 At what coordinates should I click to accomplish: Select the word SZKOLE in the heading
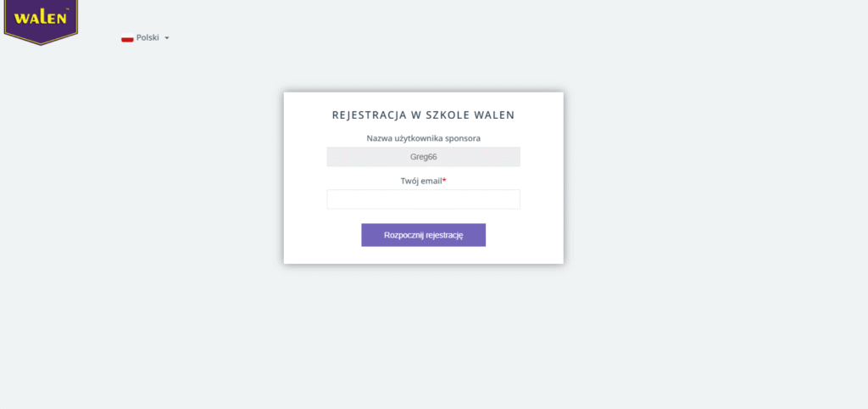tap(448, 115)
